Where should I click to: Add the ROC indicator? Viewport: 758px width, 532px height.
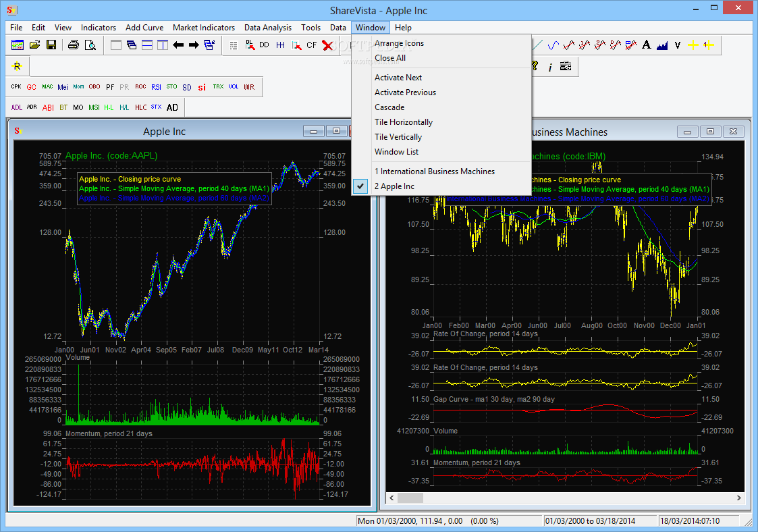[x=140, y=86]
